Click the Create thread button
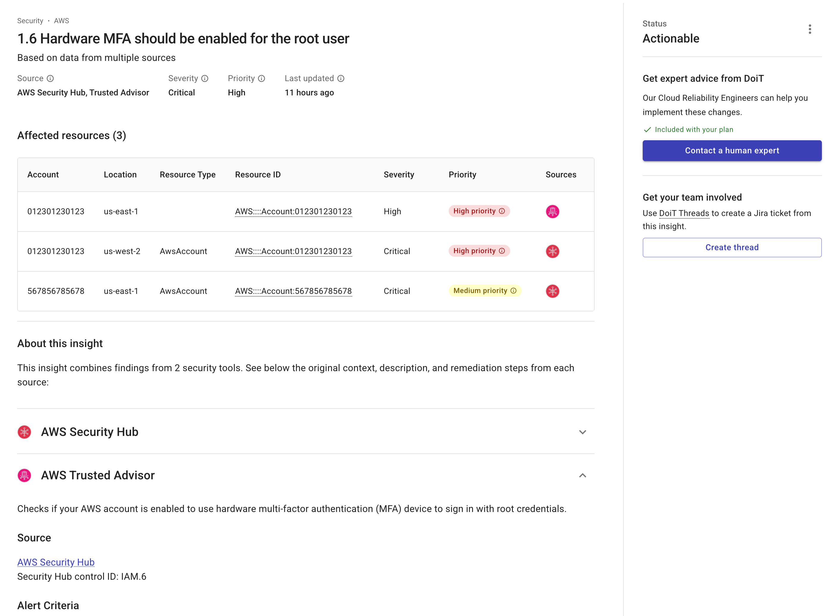This screenshot has width=840, height=616. point(732,248)
